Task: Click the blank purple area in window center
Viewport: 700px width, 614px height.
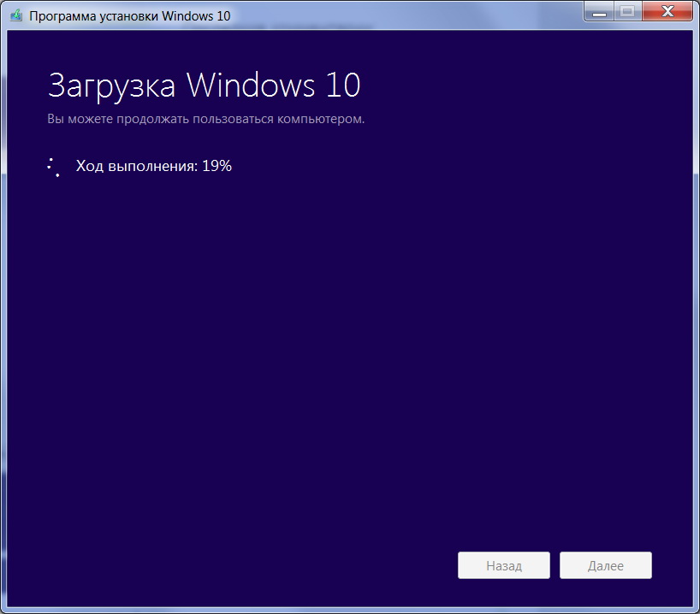Action: pyautogui.click(x=349, y=342)
